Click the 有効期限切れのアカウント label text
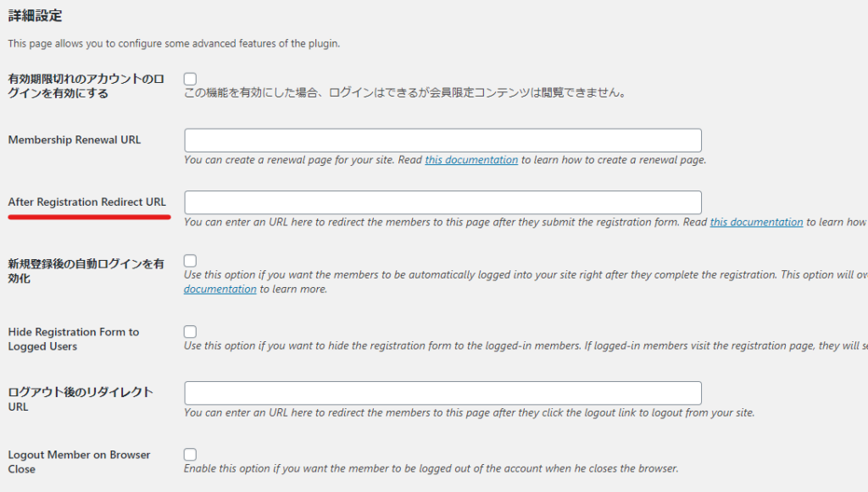The width and height of the screenshot is (868, 492). (x=86, y=86)
